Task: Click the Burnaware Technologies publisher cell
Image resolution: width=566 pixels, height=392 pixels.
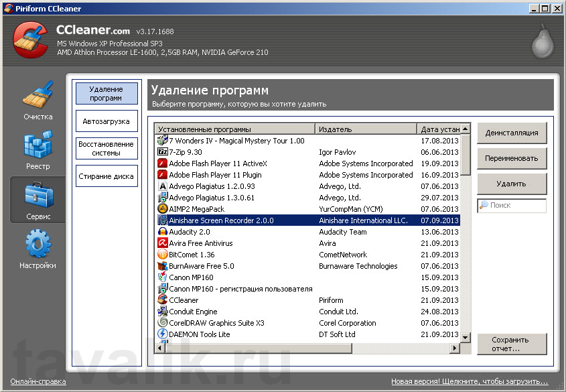Action: pyautogui.click(x=358, y=266)
